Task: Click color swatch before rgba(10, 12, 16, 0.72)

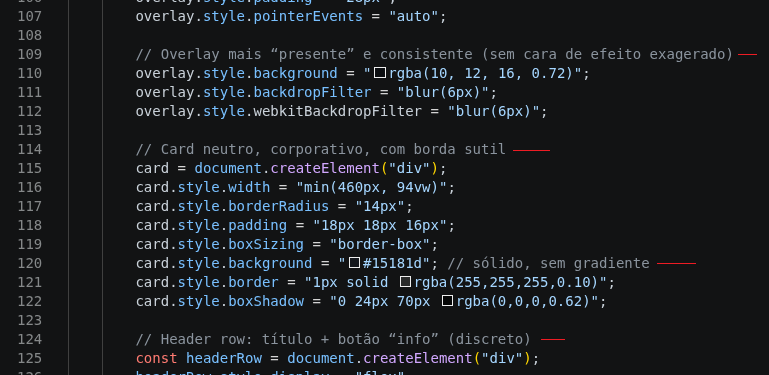Action: click(380, 73)
